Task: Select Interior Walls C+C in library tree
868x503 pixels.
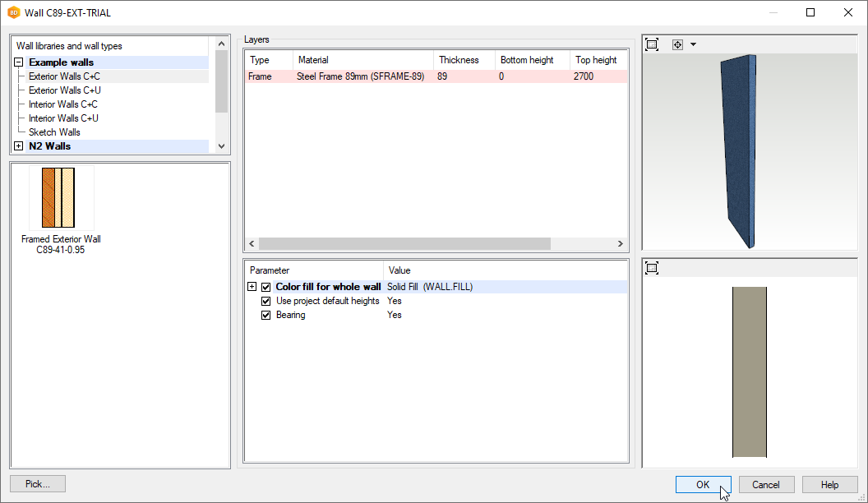Action: (x=63, y=104)
